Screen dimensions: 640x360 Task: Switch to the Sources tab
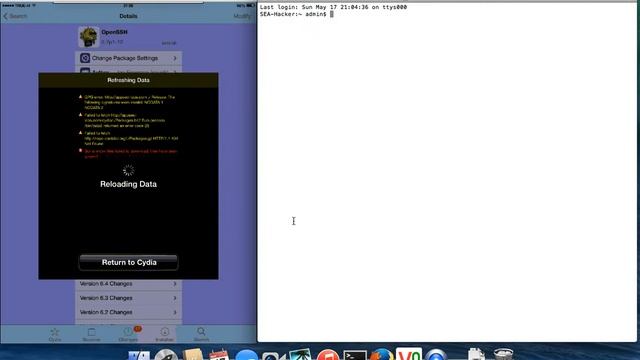tap(91, 334)
